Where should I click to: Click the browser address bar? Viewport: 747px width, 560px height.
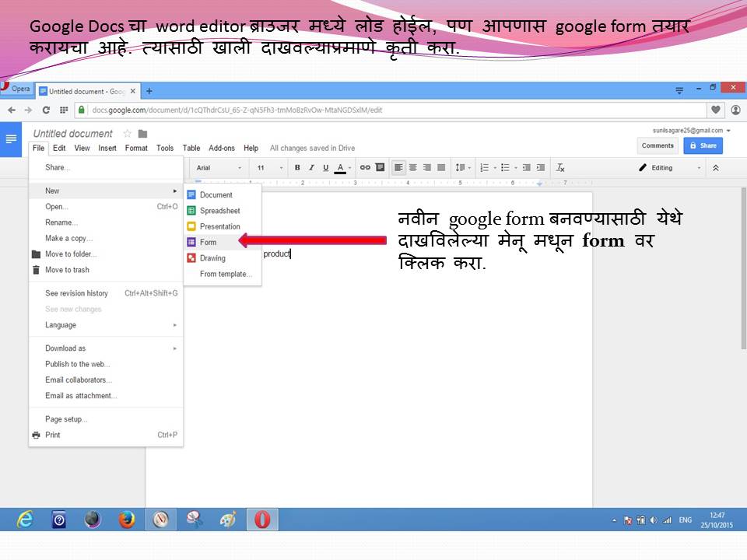(391, 110)
